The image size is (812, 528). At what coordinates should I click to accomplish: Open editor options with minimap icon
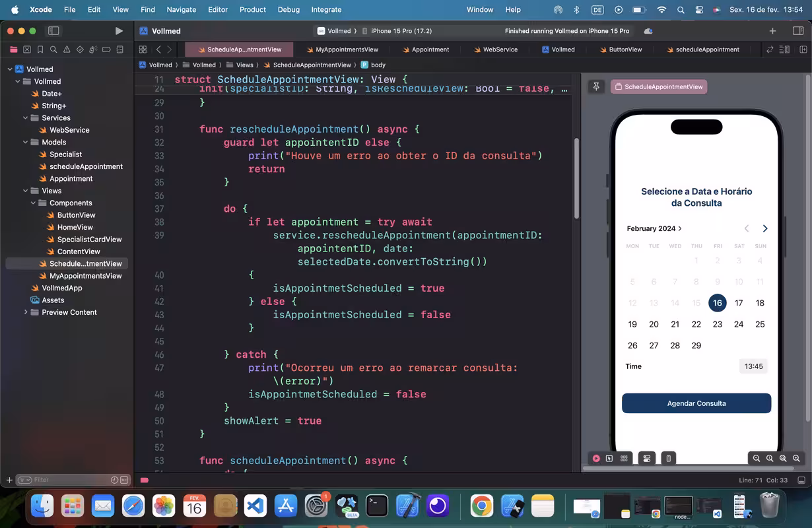point(784,49)
